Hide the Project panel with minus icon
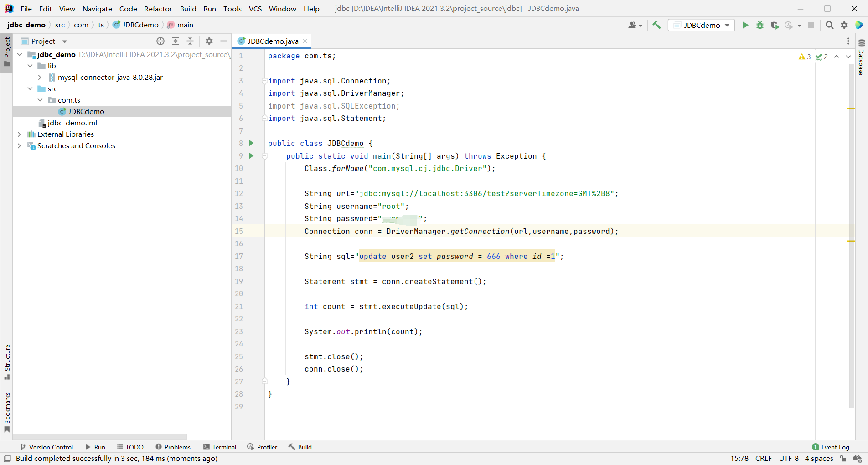Image resolution: width=868 pixels, height=465 pixels. pyautogui.click(x=224, y=41)
